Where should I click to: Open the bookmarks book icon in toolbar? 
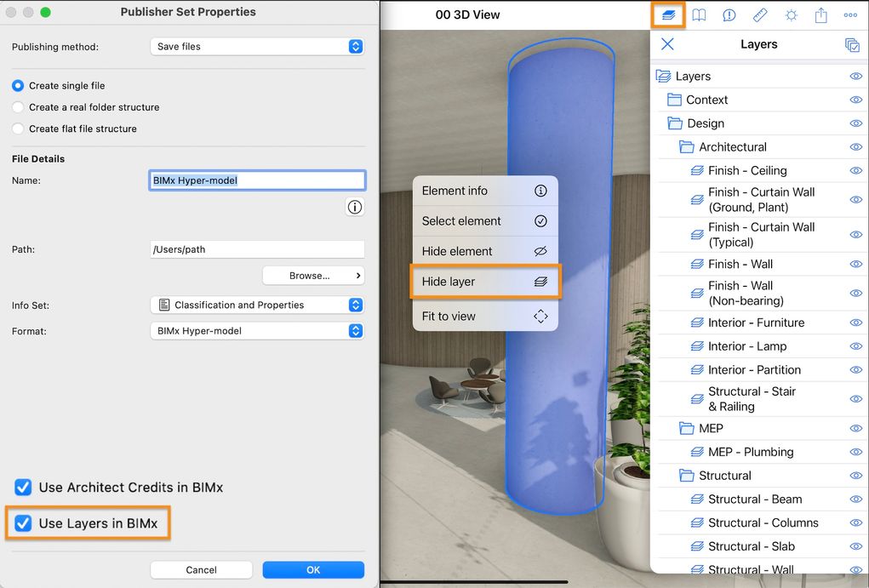click(699, 15)
